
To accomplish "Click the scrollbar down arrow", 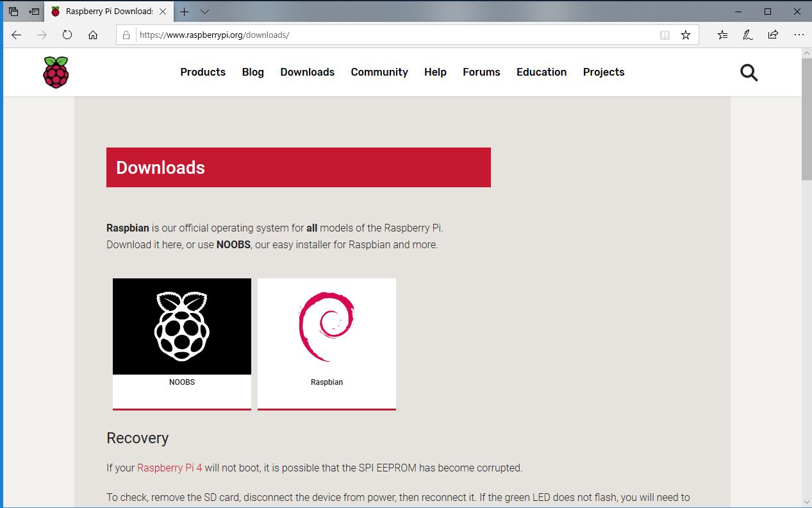I will [806, 501].
